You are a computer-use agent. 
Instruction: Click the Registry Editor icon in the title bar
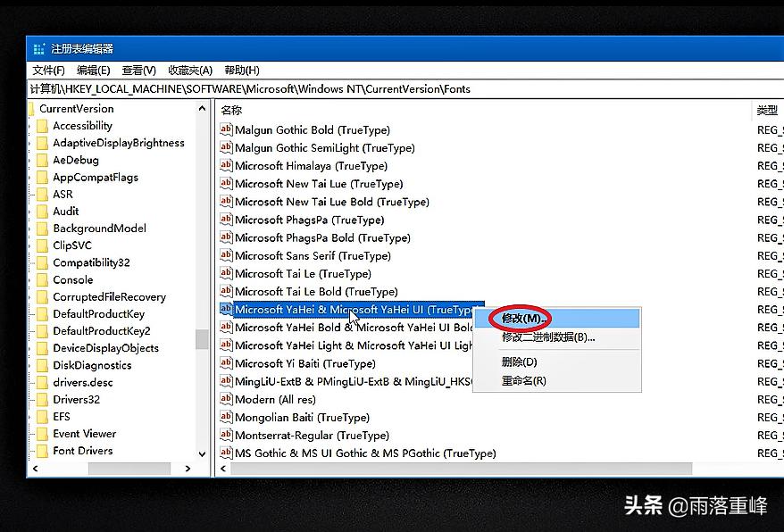pyautogui.click(x=38, y=48)
